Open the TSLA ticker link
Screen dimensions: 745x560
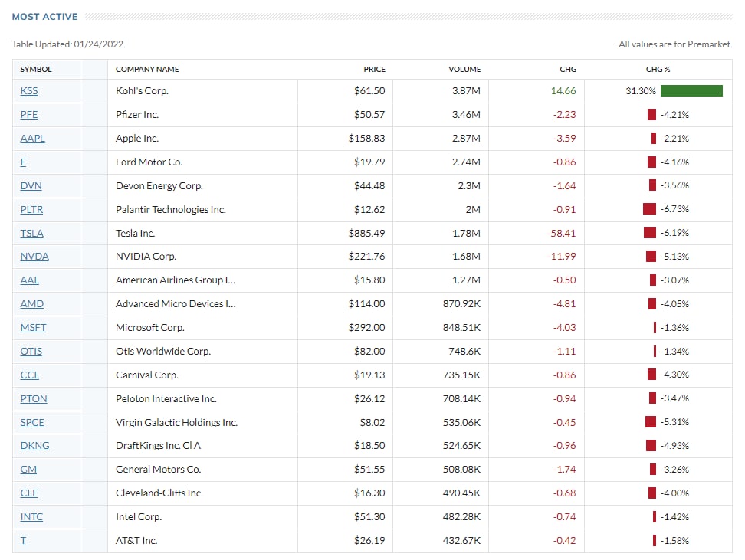tap(32, 233)
